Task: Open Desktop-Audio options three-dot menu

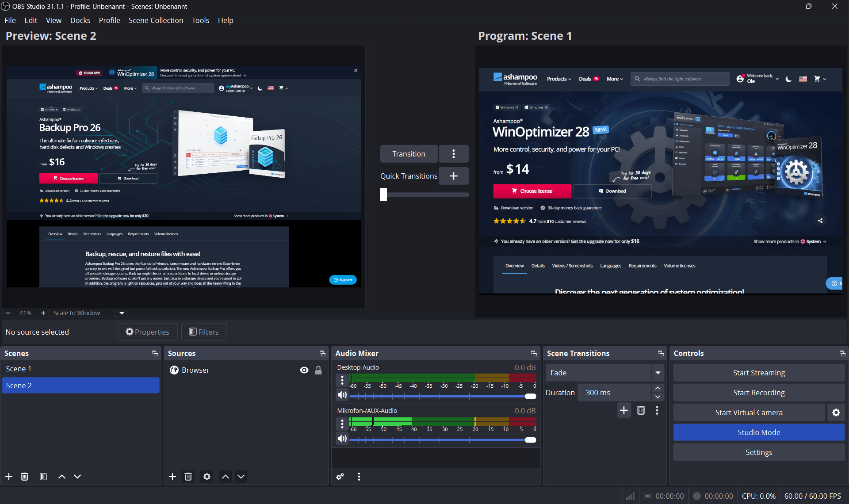Action: click(x=342, y=380)
